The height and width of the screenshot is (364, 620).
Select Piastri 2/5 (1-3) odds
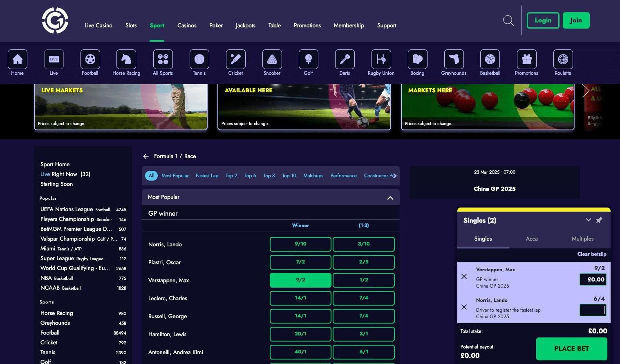364,262
